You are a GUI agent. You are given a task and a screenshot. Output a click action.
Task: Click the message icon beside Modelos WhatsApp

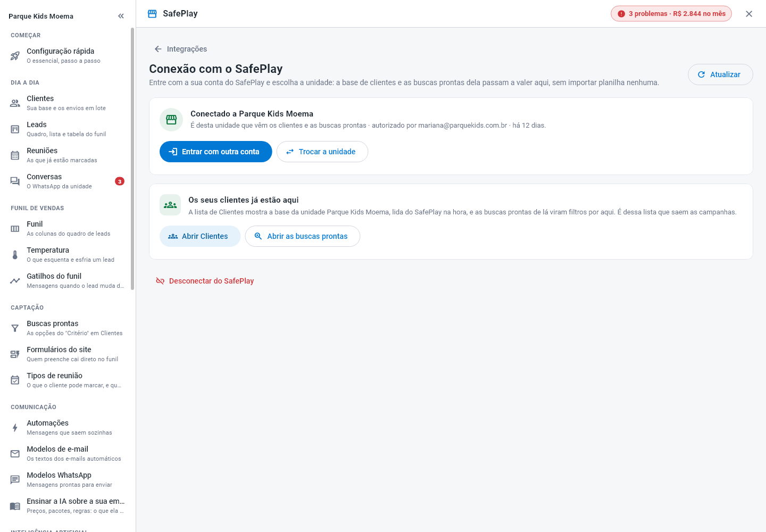(x=15, y=480)
